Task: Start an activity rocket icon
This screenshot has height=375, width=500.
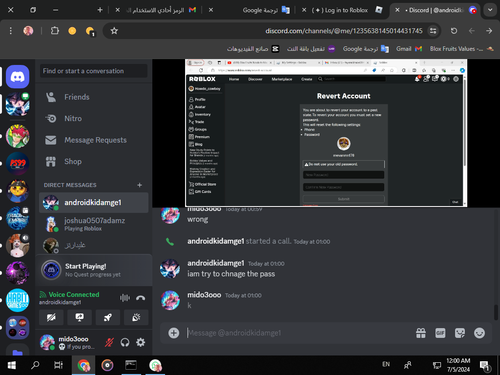Action: coord(108,317)
